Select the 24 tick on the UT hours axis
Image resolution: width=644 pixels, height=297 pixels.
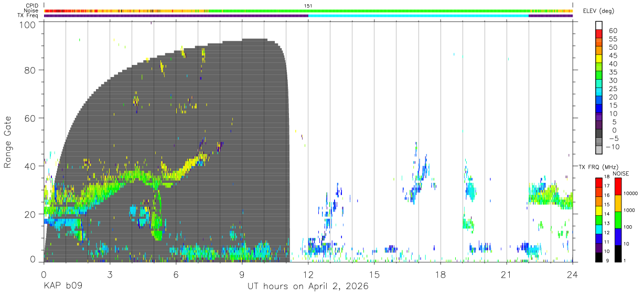click(572, 274)
